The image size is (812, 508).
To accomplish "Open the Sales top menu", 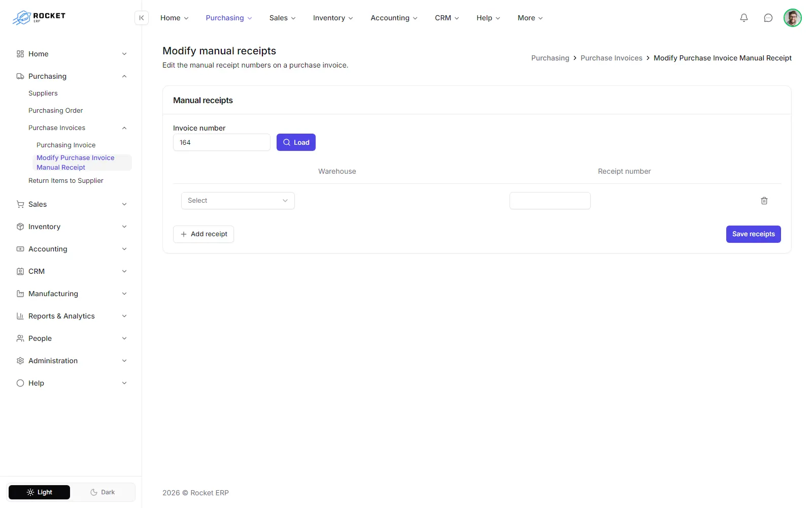I will coord(283,18).
